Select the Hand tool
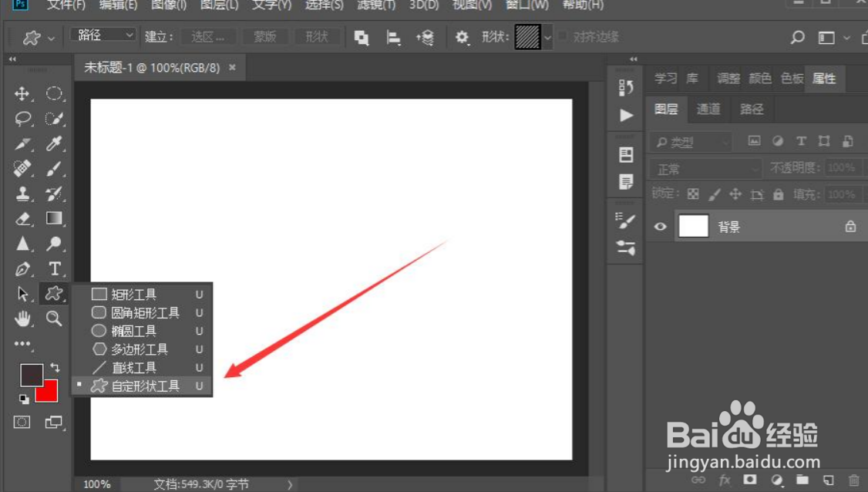Screen dimensions: 868x492 [22, 318]
